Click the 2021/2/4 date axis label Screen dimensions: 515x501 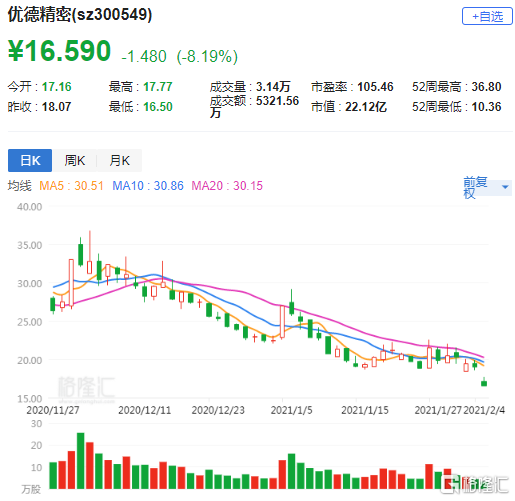click(x=484, y=410)
